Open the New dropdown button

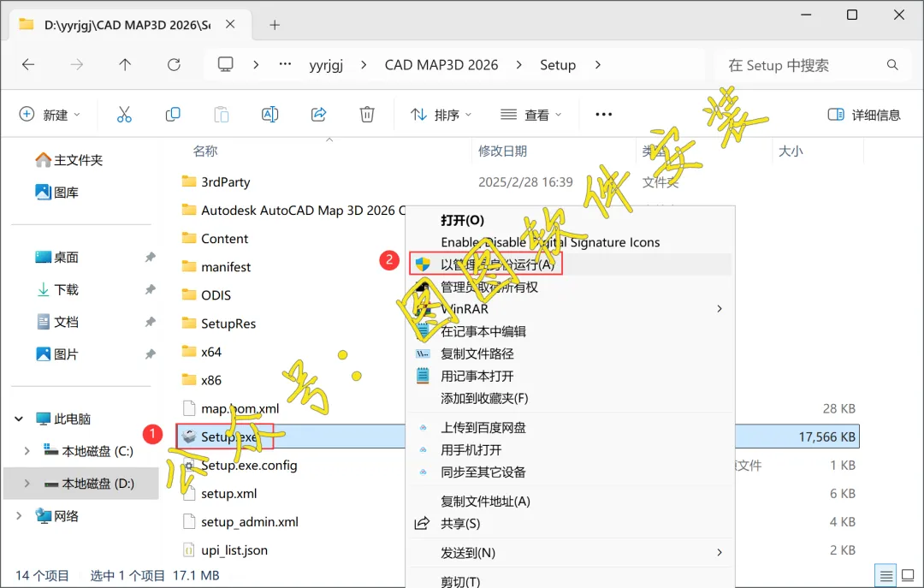(50, 115)
